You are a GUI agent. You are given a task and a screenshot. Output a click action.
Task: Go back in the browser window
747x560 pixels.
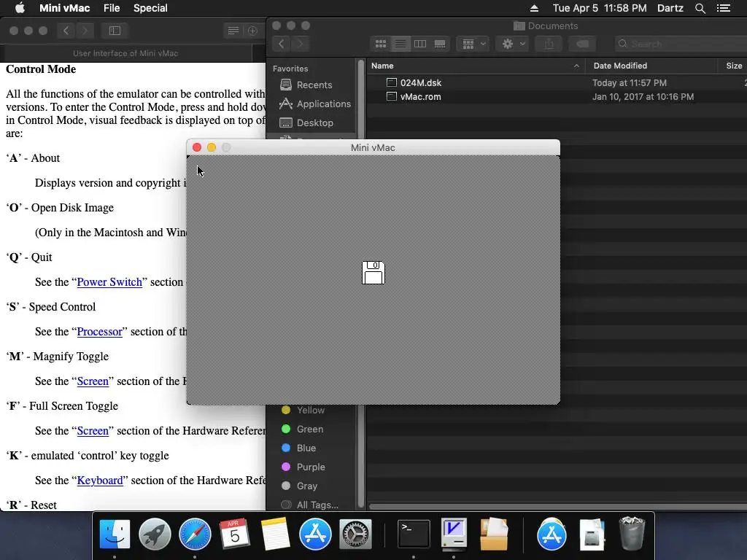66,31
